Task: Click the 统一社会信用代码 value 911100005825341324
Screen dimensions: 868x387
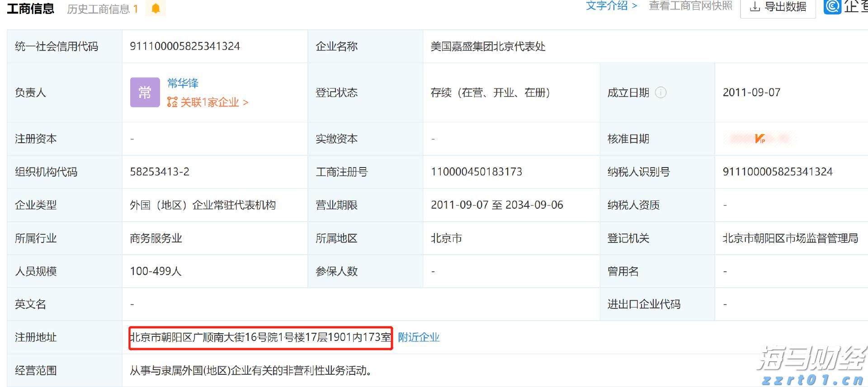Action: [x=185, y=47]
